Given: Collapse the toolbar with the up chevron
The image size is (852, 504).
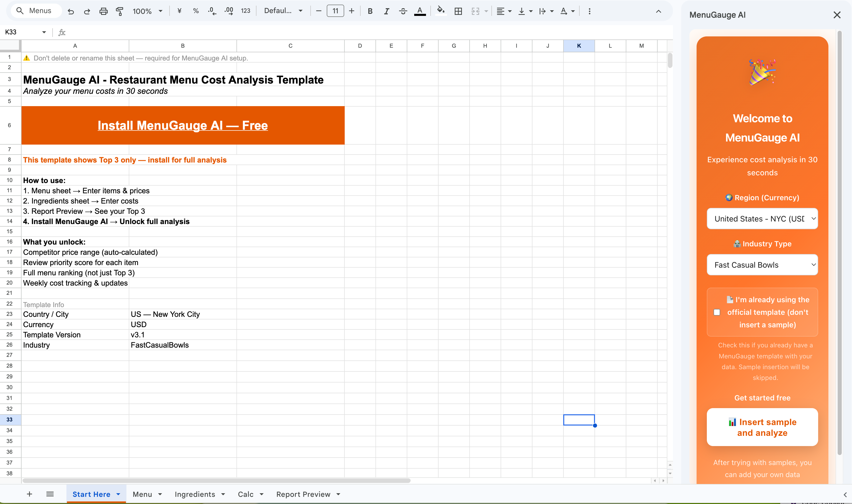Looking at the screenshot, I should (x=658, y=11).
